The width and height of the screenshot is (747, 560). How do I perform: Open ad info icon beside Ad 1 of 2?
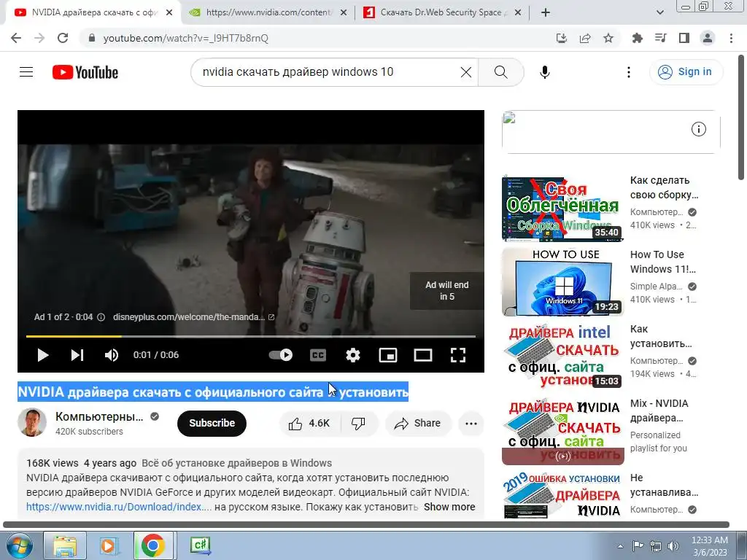101,317
